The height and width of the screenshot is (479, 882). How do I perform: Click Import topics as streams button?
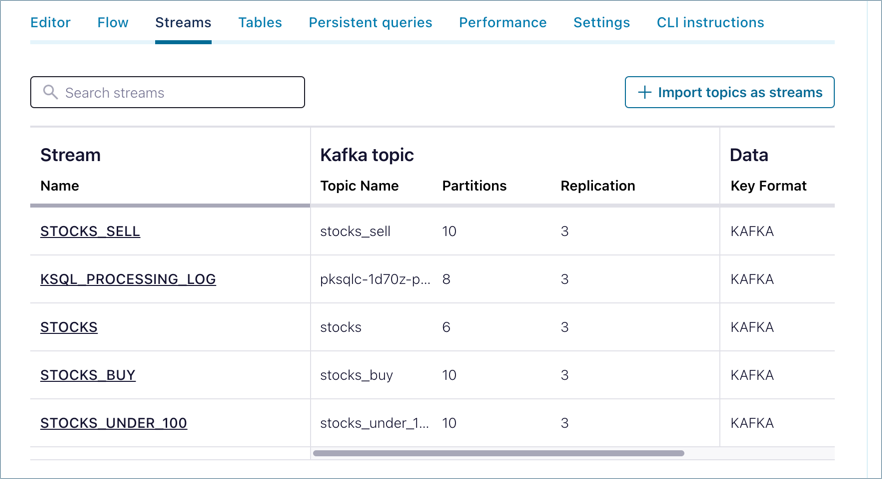[729, 92]
